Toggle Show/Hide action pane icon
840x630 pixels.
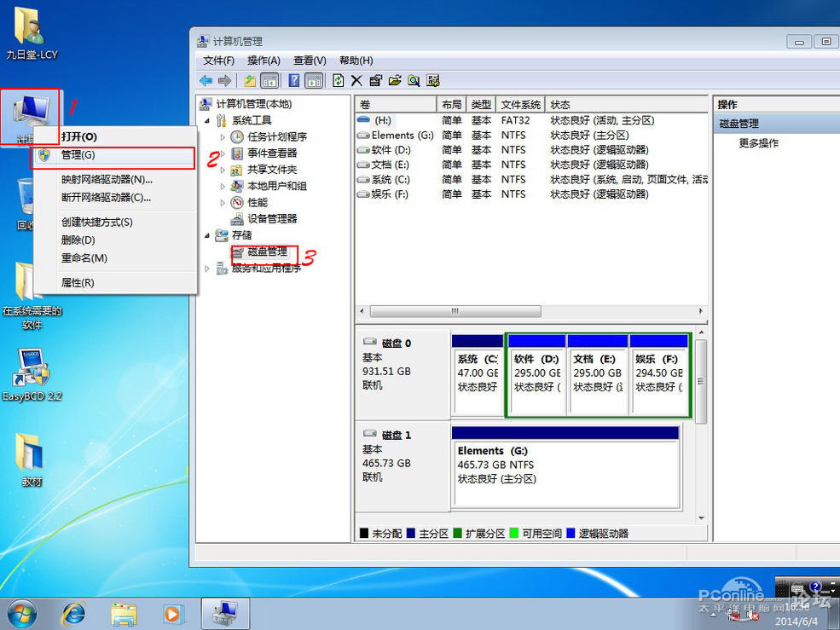[x=313, y=81]
